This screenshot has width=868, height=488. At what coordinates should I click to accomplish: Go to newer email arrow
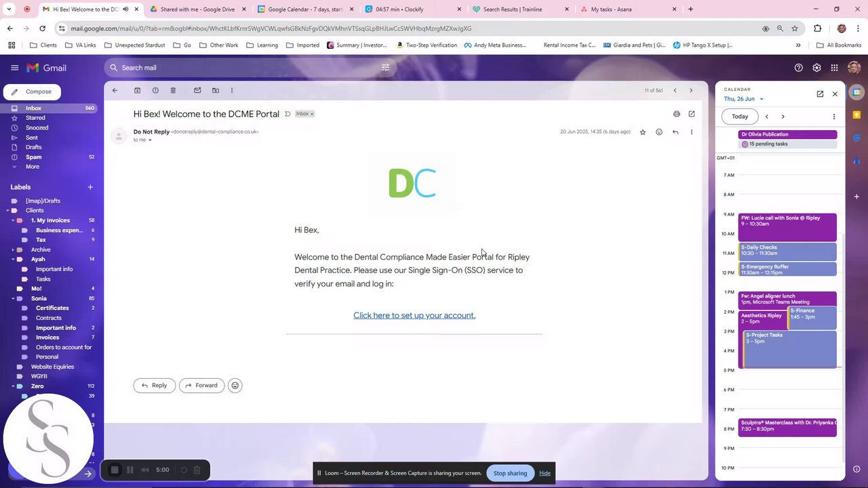click(675, 90)
